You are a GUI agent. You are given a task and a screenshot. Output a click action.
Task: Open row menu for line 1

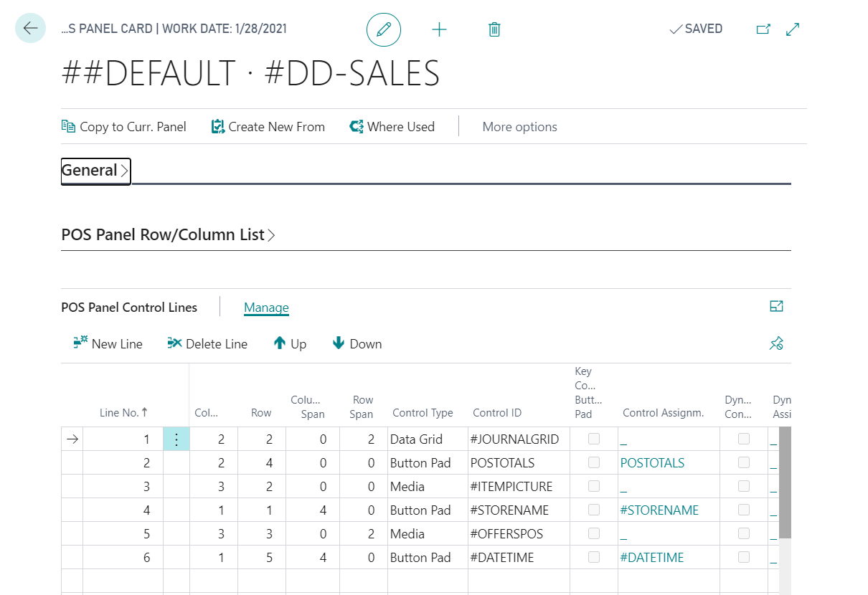(176, 439)
